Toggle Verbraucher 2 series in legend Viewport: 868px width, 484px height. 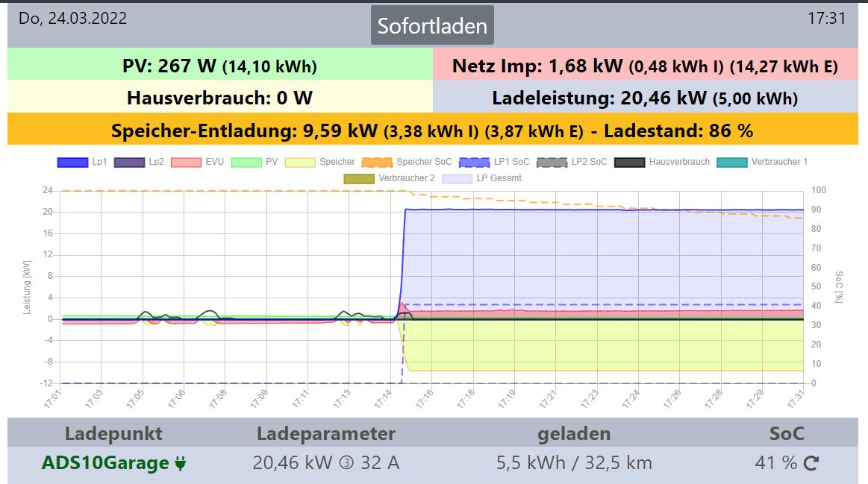pyautogui.click(x=389, y=178)
